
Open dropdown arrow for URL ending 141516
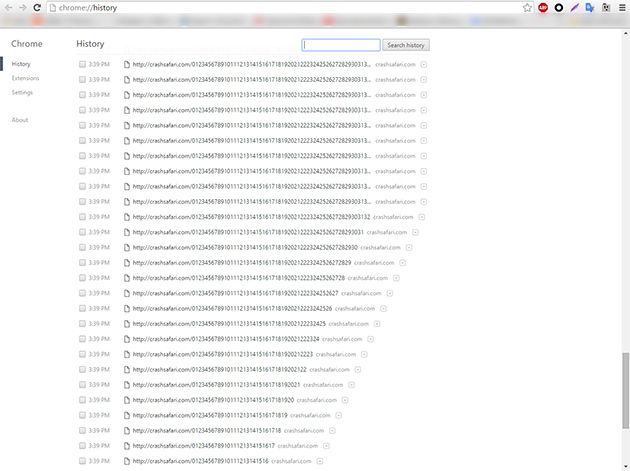[320, 461]
